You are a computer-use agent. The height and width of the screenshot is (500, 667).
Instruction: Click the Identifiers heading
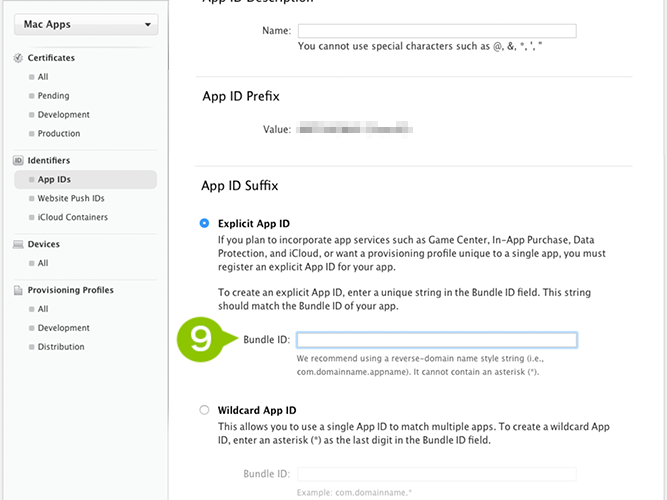(49, 160)
